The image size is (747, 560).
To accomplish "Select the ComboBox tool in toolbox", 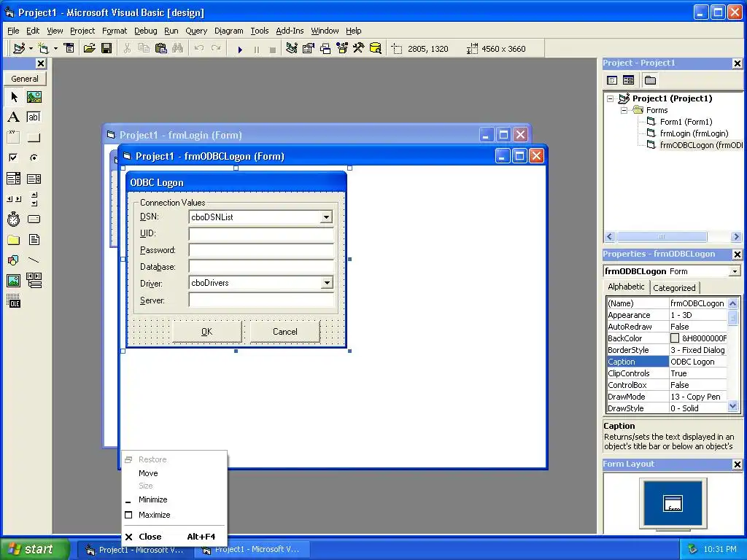I will (14, 179).
